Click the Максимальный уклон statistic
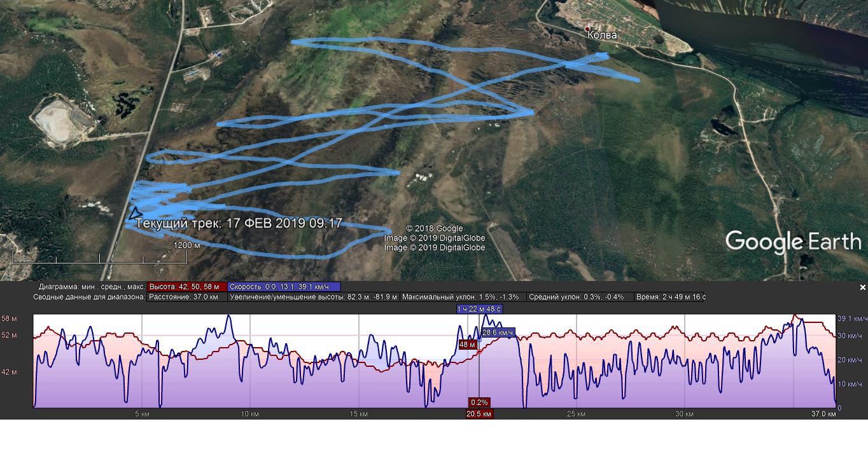Screen dimensions: 868x459 463,297
